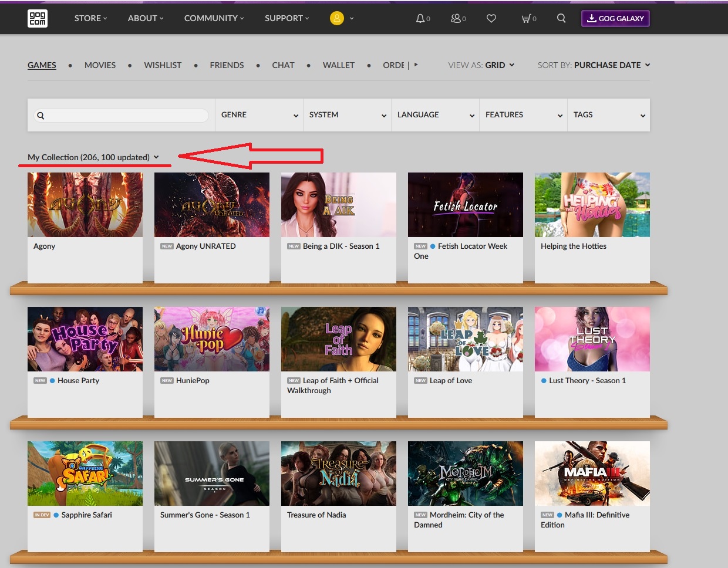Click the title Summer's Gone - Season 1
Image resolution: width=728 pixels, height=568 pixels.
coord(205,515)
